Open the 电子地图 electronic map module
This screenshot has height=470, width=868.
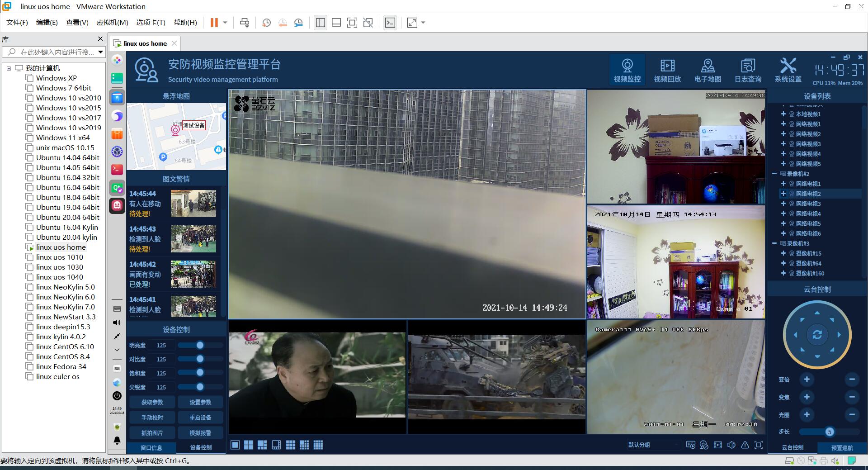pos(708,70)
